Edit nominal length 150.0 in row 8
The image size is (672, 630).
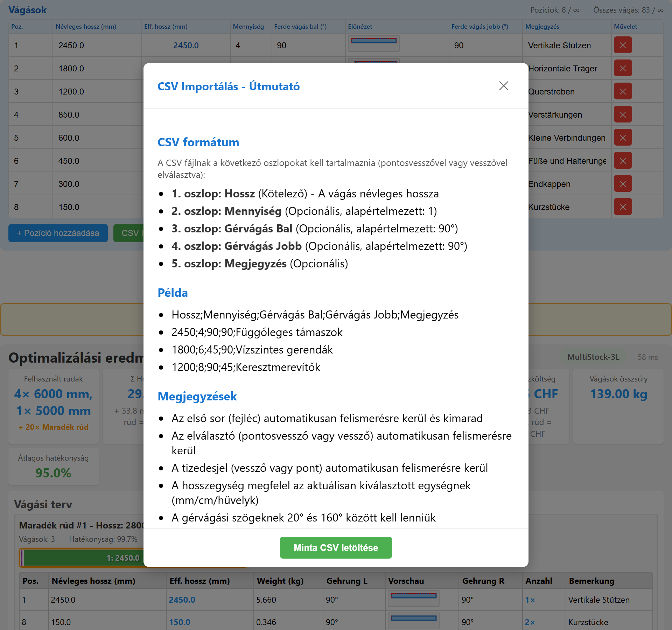pos(97,207)
